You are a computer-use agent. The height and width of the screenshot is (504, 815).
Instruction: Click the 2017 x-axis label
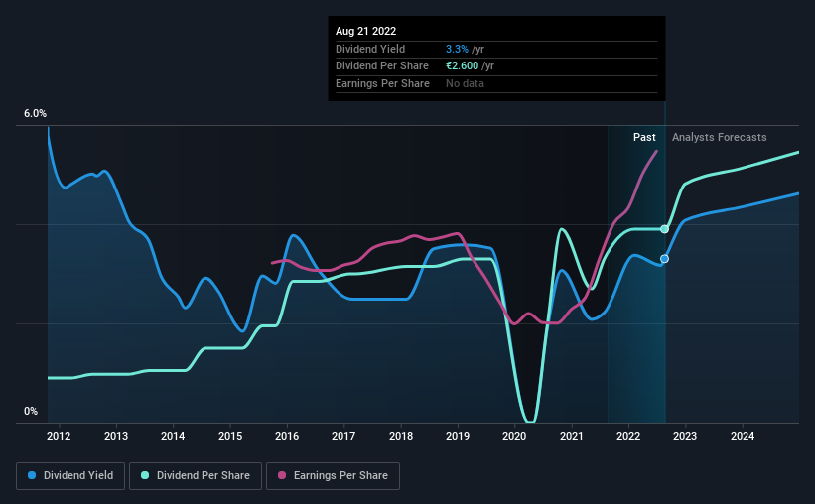point(343,436)
